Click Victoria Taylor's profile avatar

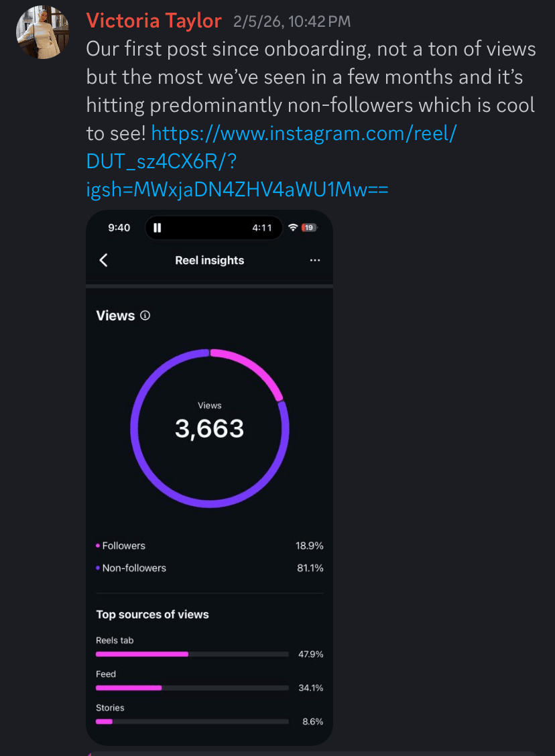tap(42, 34)
